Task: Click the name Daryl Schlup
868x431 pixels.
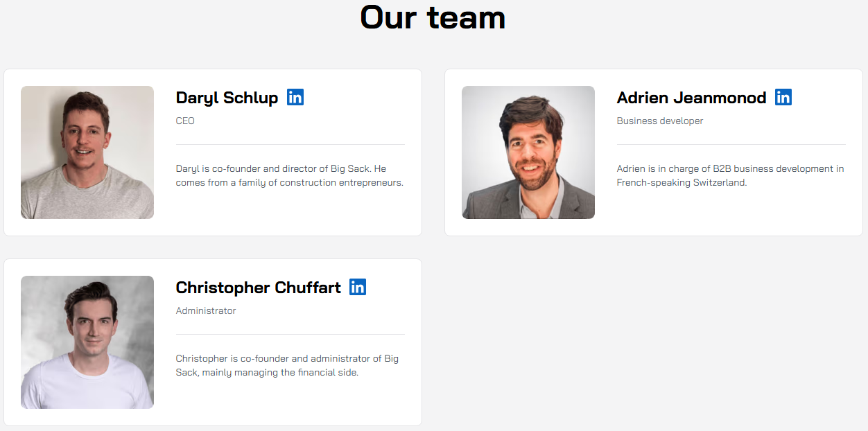Action: click(227, 98)
